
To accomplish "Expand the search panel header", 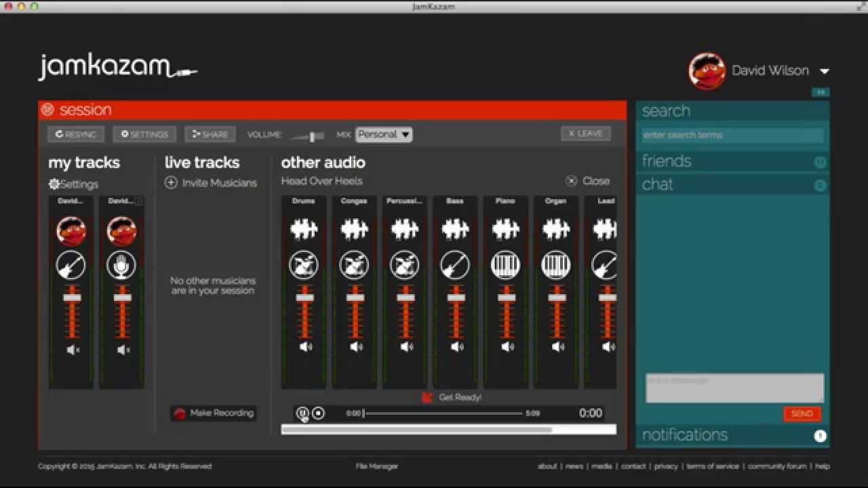I will click(x=732, y=111).
